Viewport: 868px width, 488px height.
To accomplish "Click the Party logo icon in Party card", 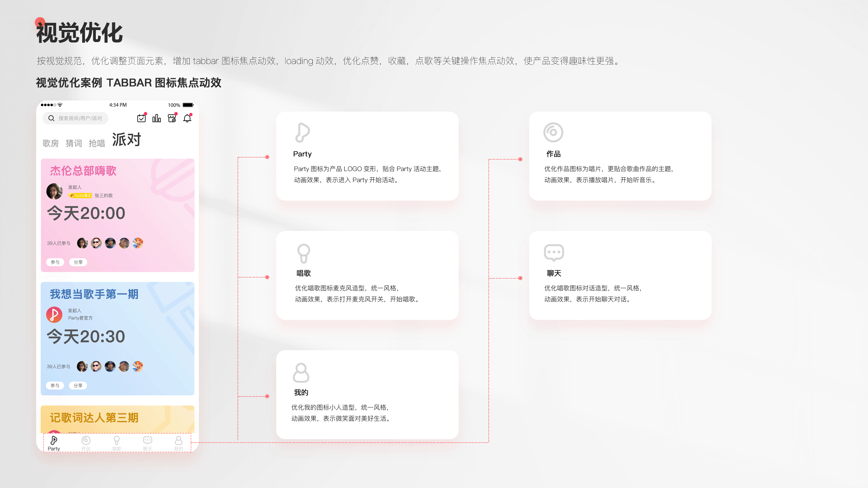I will [x=302, y=132].
